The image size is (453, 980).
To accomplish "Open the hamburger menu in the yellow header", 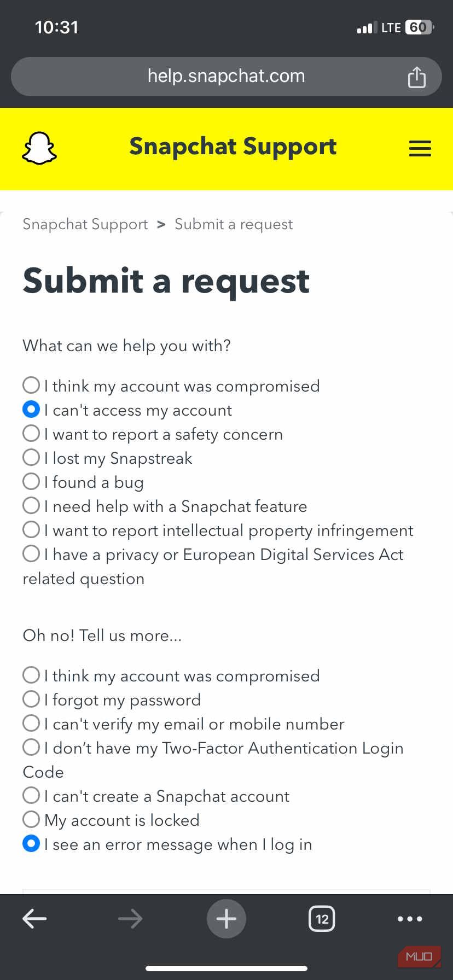I will coord(420,148).
